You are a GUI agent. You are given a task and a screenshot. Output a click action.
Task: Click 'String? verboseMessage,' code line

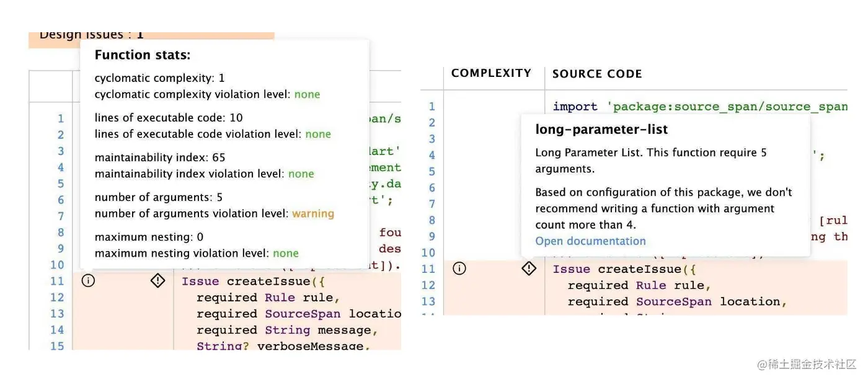283,345
